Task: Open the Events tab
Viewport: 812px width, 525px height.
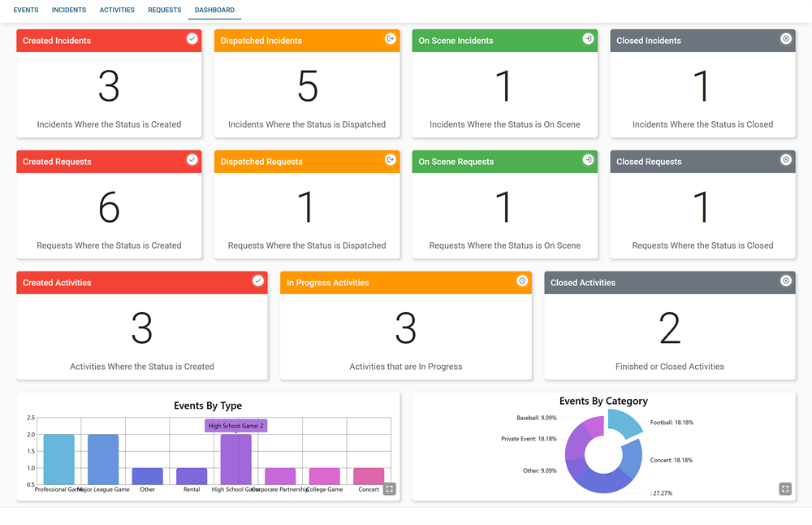Action: coord(26,11)
